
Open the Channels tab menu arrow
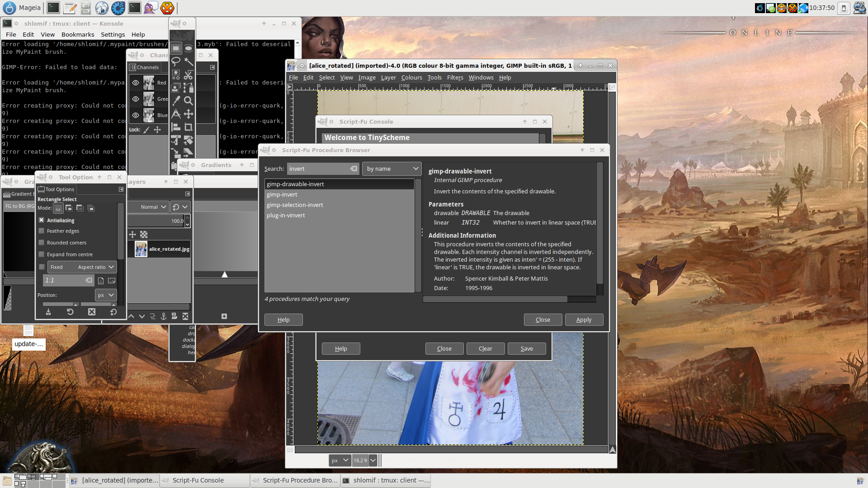click(x=212, y=67)
